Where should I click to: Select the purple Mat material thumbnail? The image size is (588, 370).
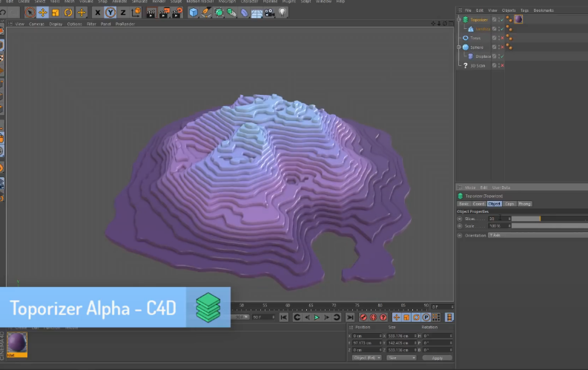point(17,343)
